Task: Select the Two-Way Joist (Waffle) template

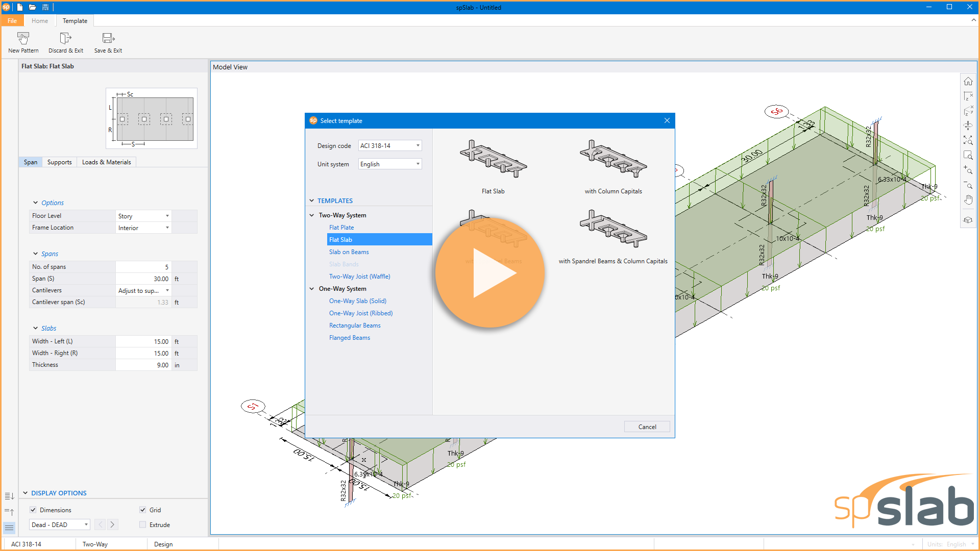Action: 360,277
